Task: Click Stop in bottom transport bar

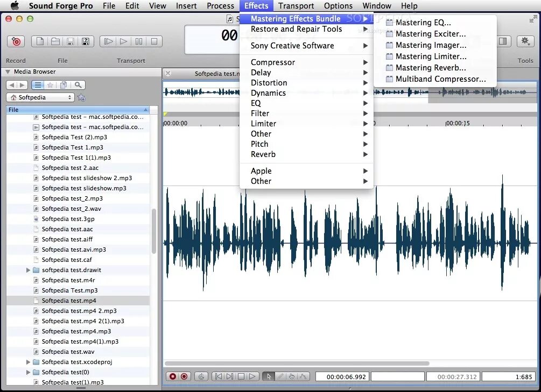Action: click(241, 376)
